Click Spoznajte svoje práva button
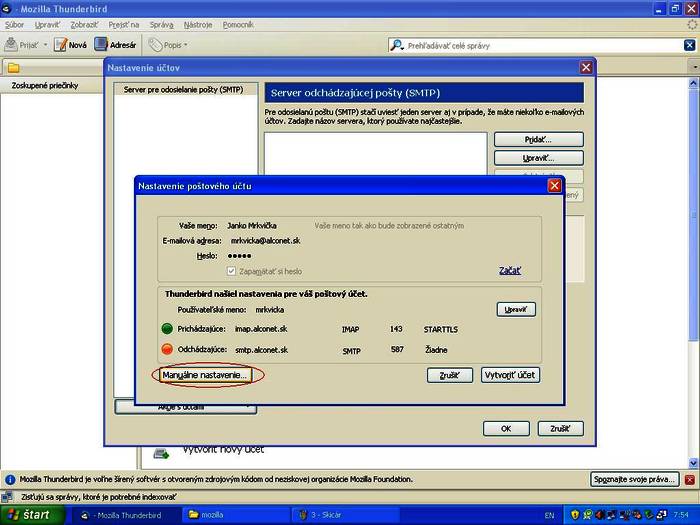 [634, 479]
